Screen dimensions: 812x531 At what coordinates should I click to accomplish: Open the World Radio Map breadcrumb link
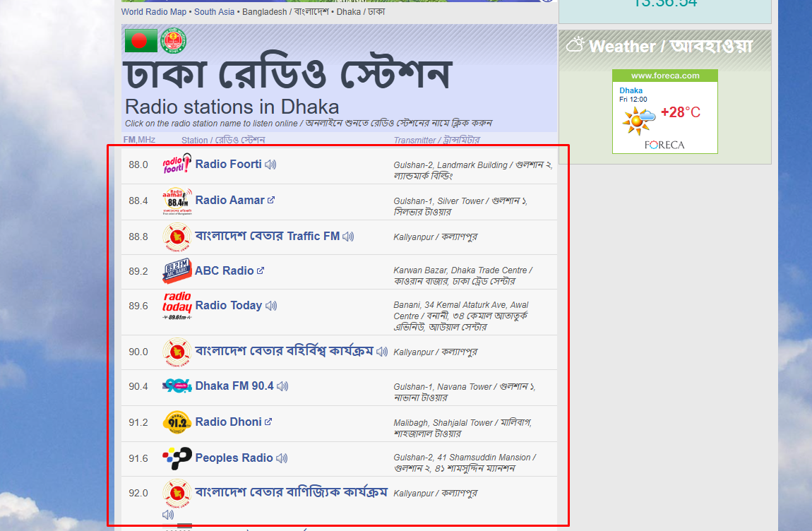[x=151, y=11]
